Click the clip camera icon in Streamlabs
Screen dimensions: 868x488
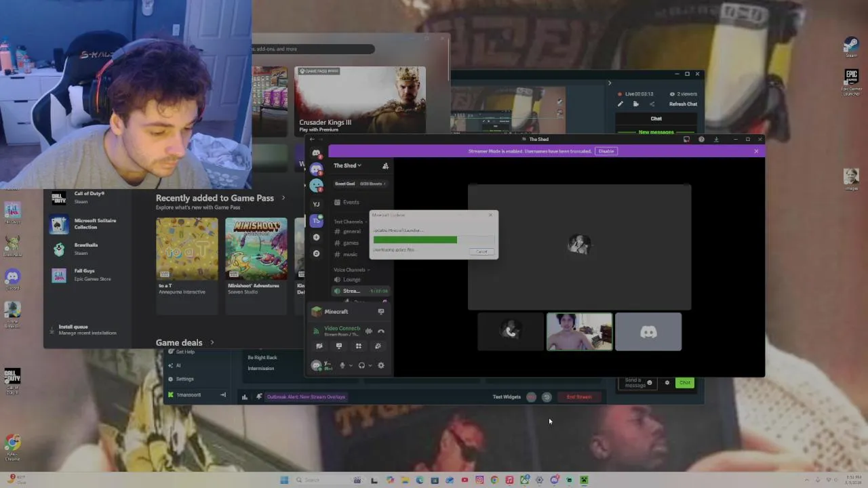pyautogui.click(x=635, y=104)
